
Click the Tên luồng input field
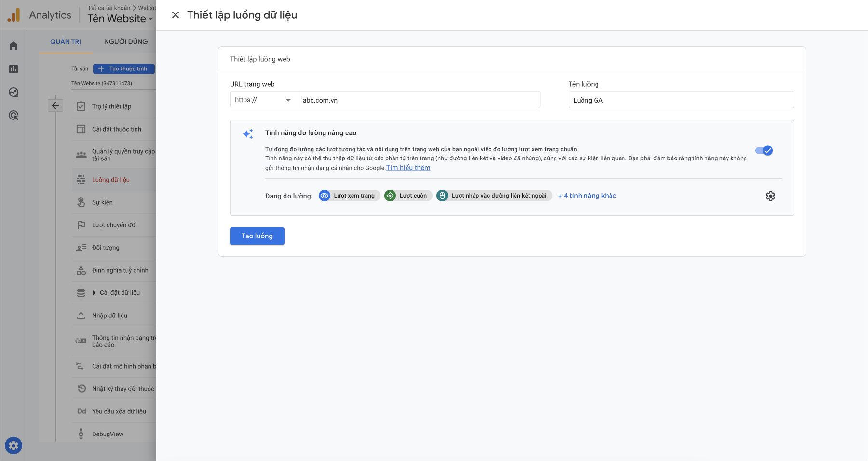(680, 100)
